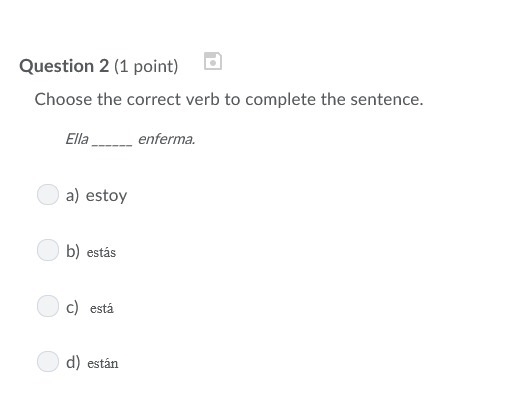Viewport: 521px width, 408px height.
Task: Select the radio button for option b
Action: 48,250
